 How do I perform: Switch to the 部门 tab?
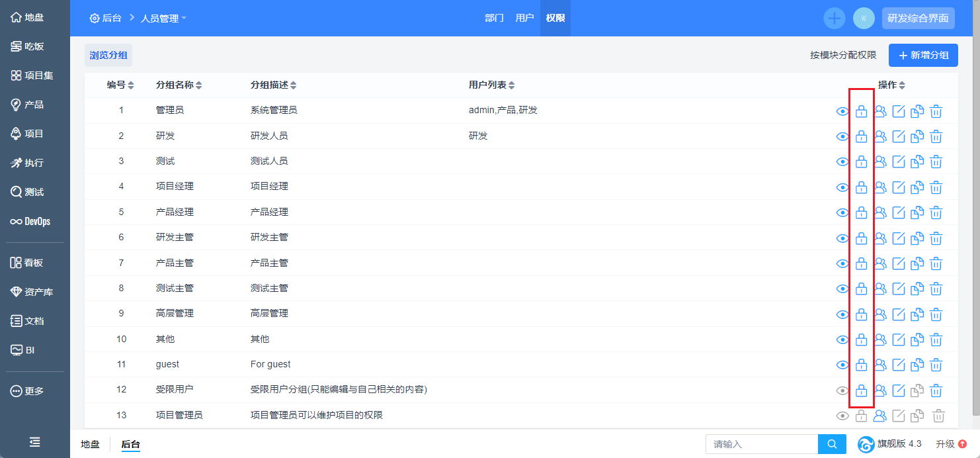(494, 19)
